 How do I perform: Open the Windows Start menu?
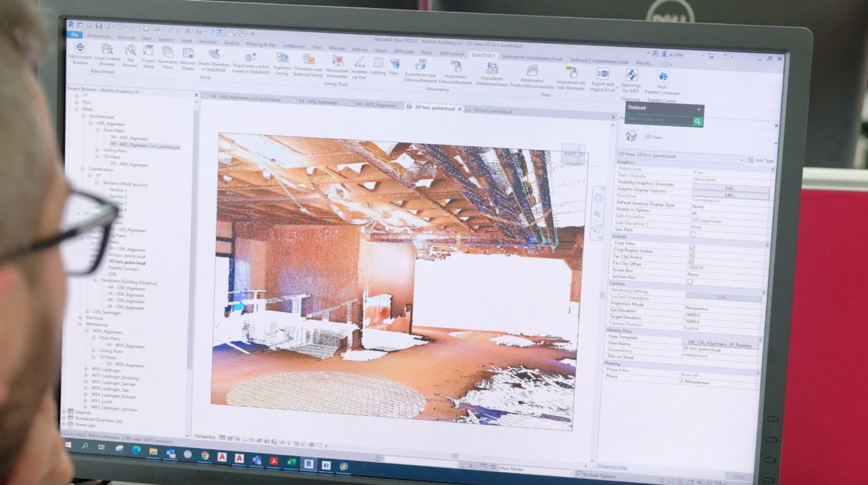pyautogui.click(x=68, y=445)
